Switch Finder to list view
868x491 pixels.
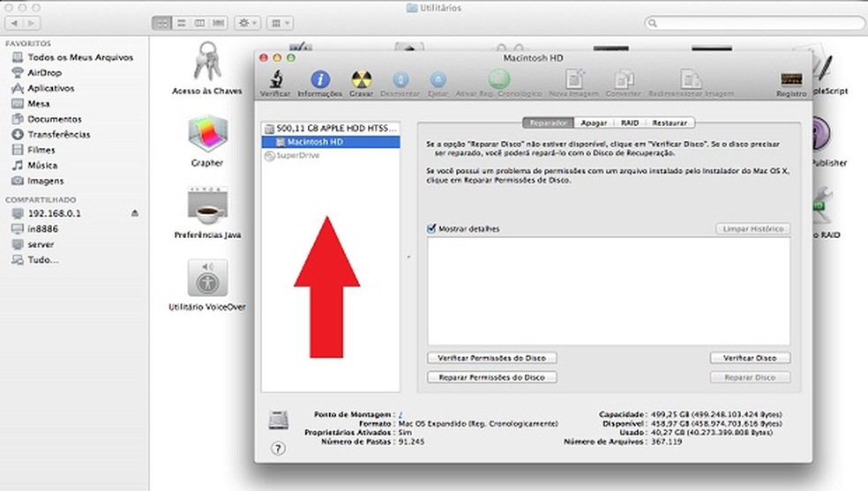point(181,23)
